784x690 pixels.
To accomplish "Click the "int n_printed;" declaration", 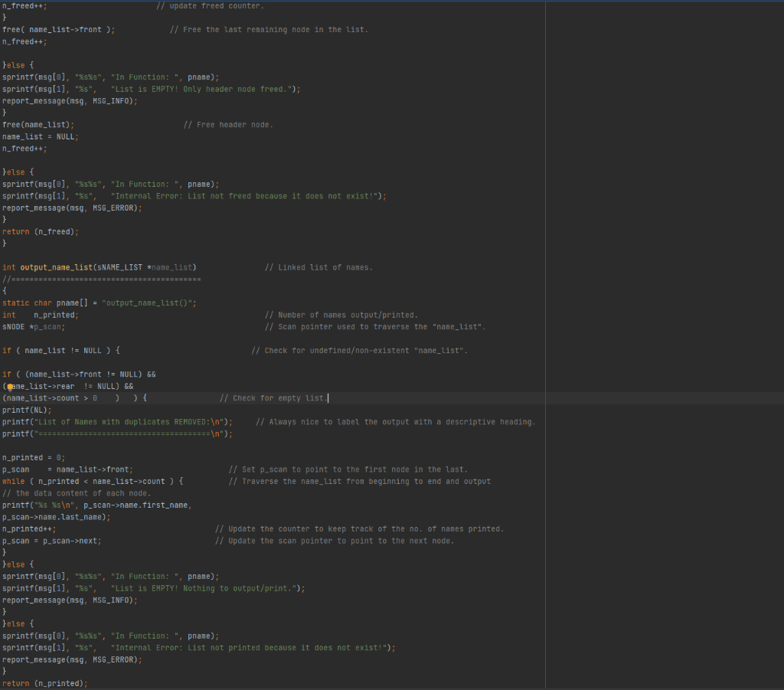I will pyautogui.click(x=41, y=315).
